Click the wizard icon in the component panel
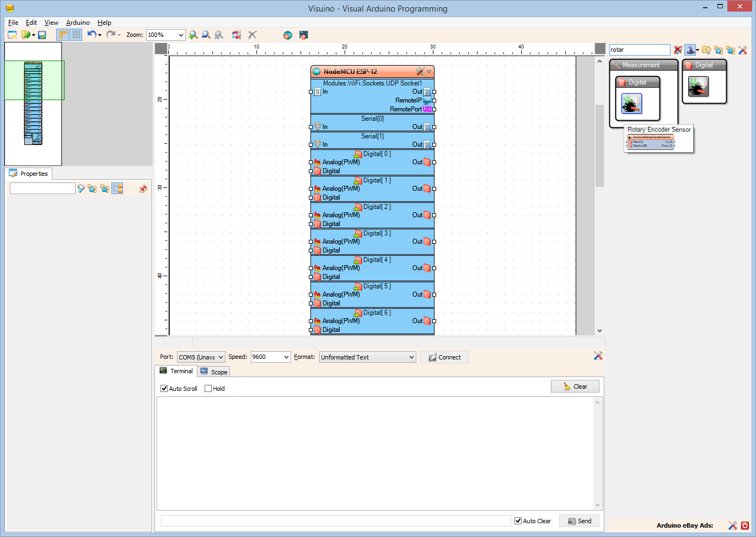The width and height of the screenshot is (756, 537). 691,50
